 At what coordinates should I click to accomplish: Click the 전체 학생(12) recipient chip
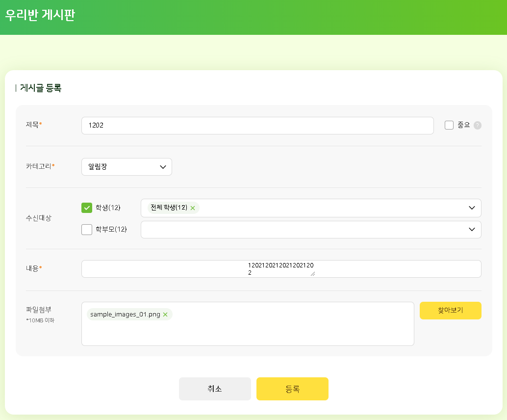pos(169,208)
